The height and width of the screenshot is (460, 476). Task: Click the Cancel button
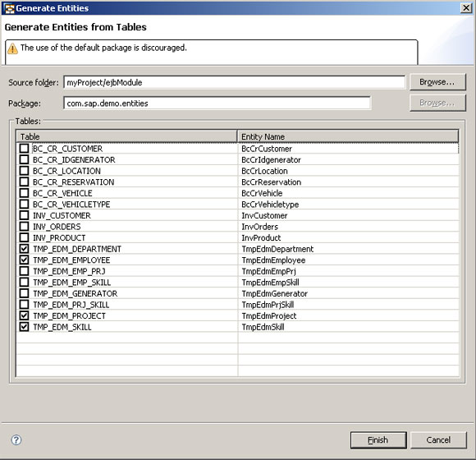coord(438,440)
